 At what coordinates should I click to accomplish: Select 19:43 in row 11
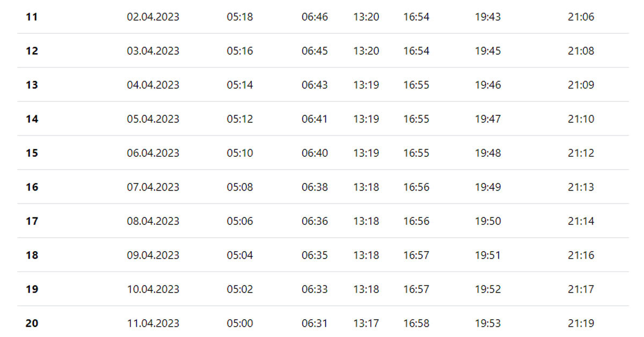click(x=488, y=17)
